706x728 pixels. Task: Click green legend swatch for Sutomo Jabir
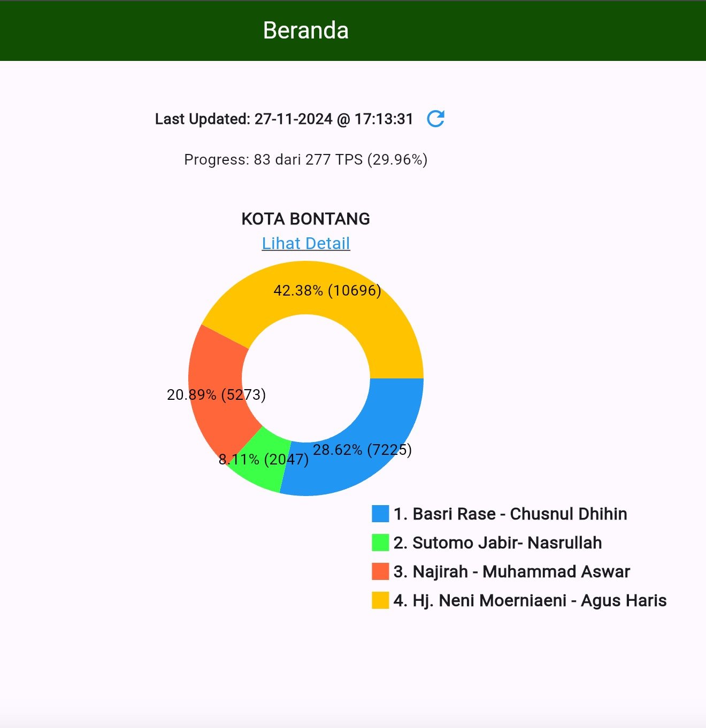[380, 543]
